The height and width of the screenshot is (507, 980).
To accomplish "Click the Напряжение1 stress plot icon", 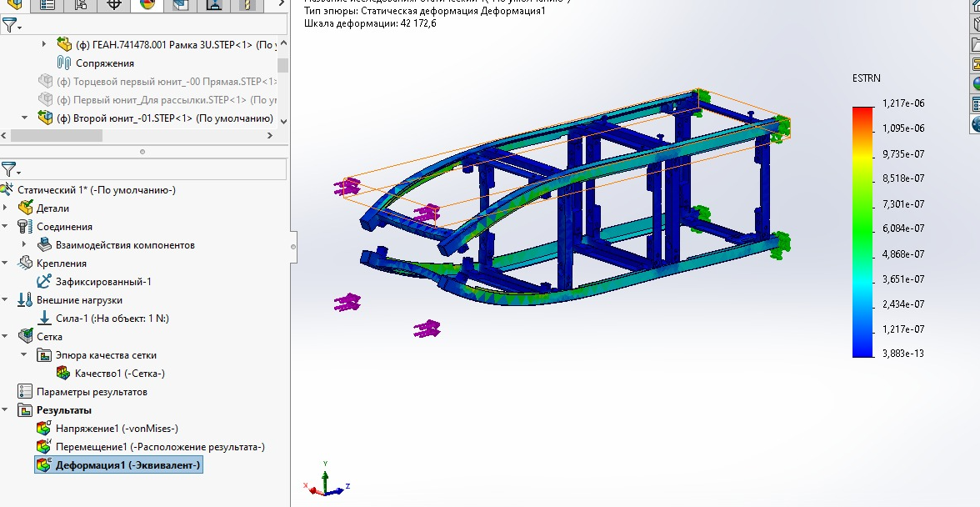I will click(44, 429).
